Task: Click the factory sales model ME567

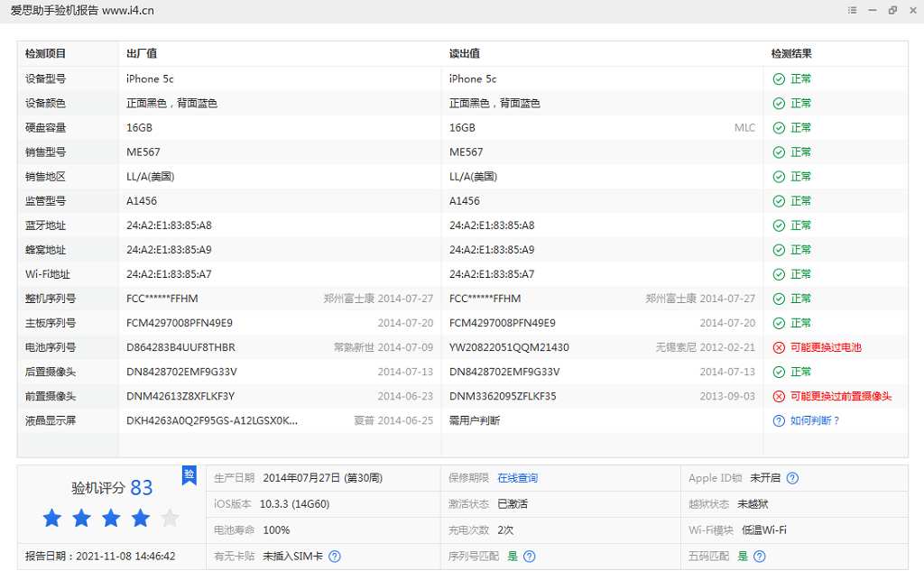Action: point(143,152)
